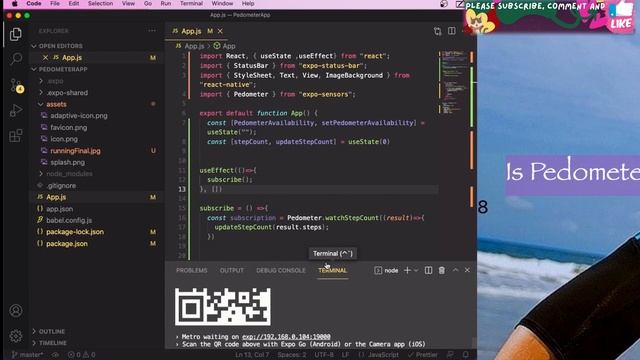This screenshot has width=640, height=360.
Task: Click the expo Metro URL link
Action: (286, 337)
